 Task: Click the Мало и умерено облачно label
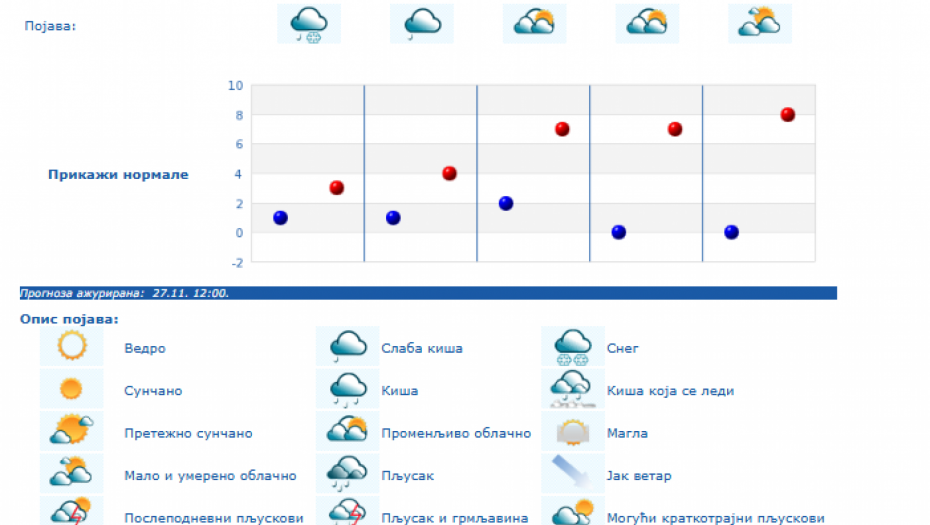point(210,476)
